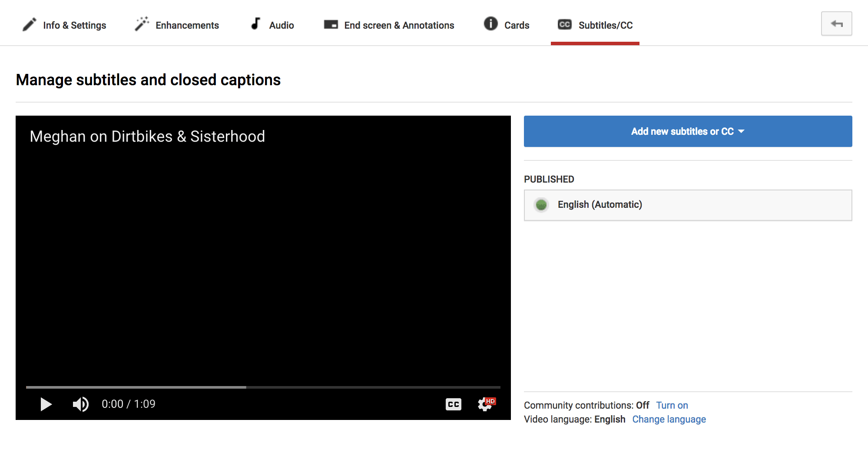Expand the Add new subtitles or CC dropdown
Screen dimensions: 868x453
click(687, 131)
